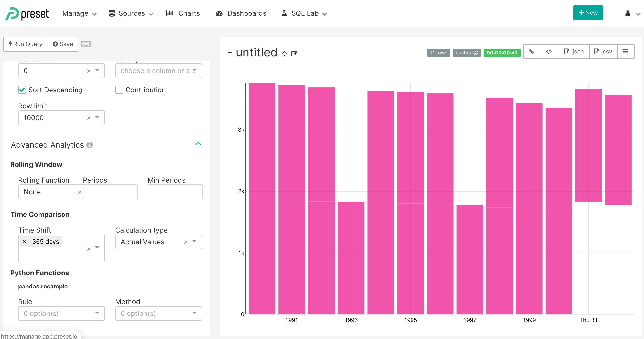644x339 pixels.
Task: Click the copy permalink link icon
Action: pos(531,52)
